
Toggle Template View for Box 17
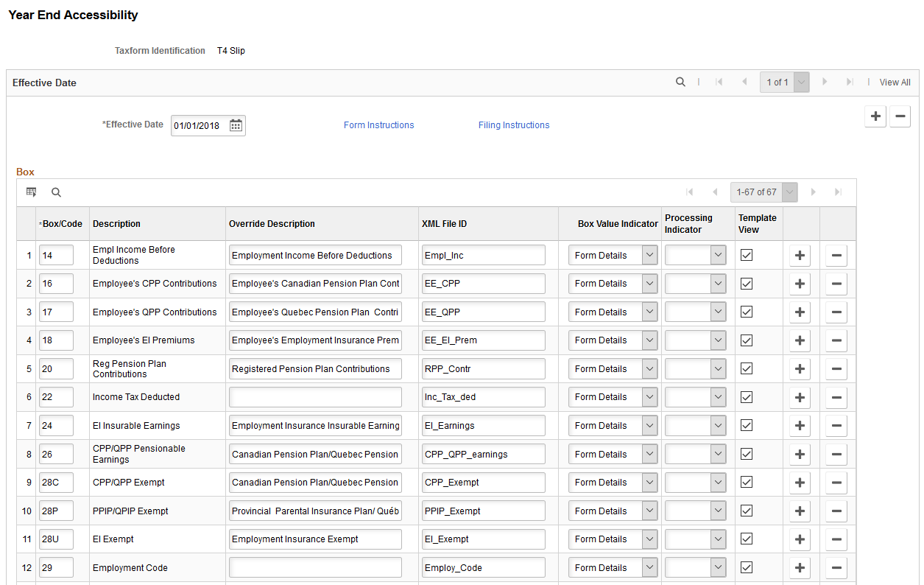747,312
